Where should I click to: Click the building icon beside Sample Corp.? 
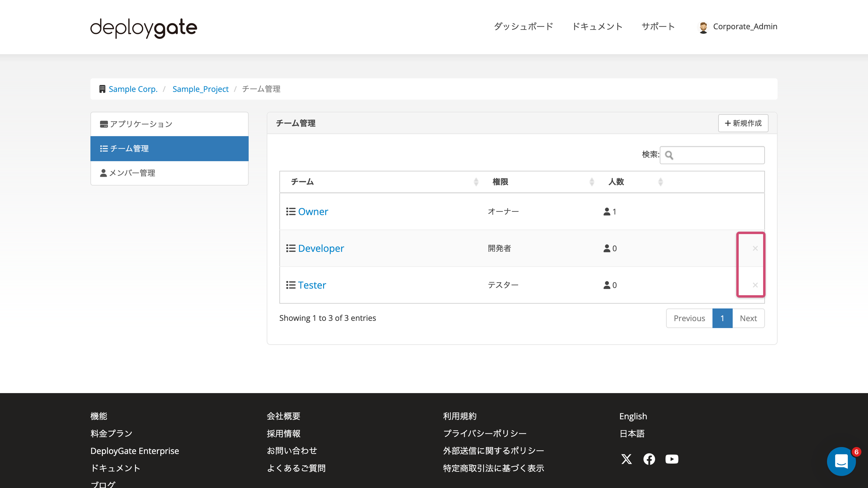click(102, 89)
